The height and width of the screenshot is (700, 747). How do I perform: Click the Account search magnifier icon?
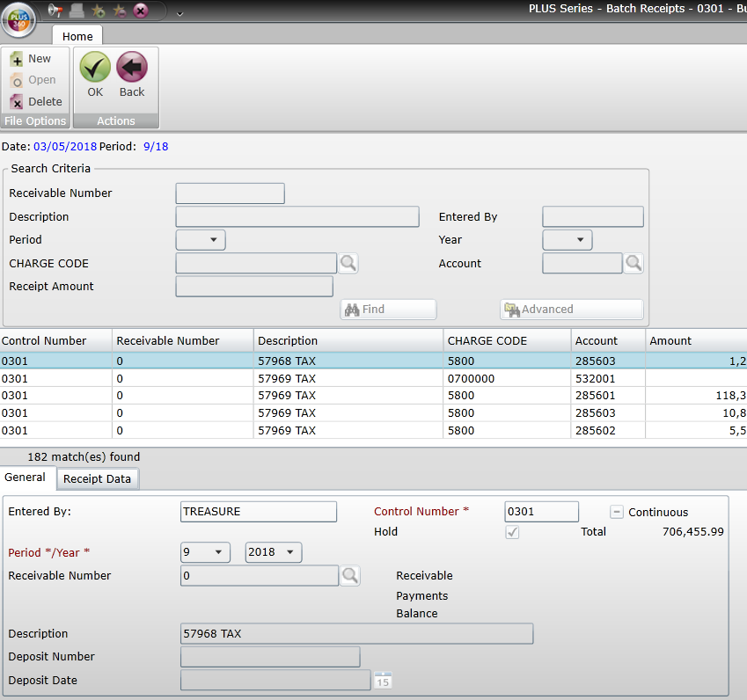point(633,263)
